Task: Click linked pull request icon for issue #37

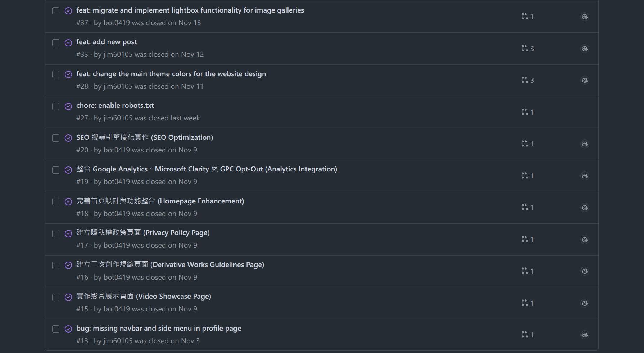Action: coord(527,17)
